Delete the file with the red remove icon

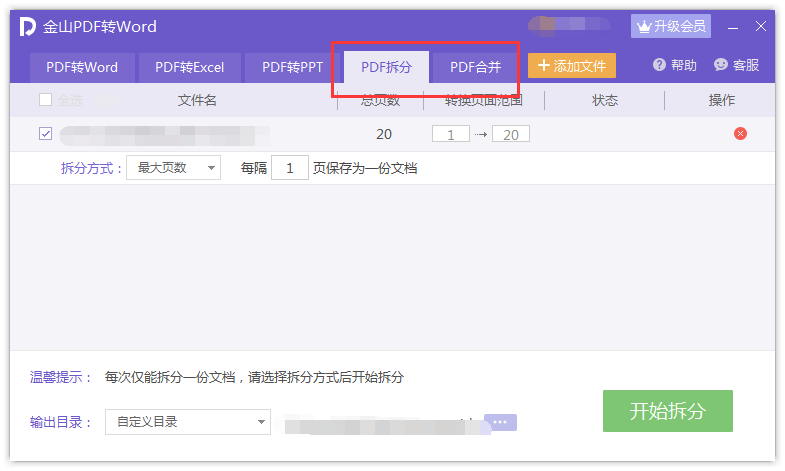[x=740, y=134]
